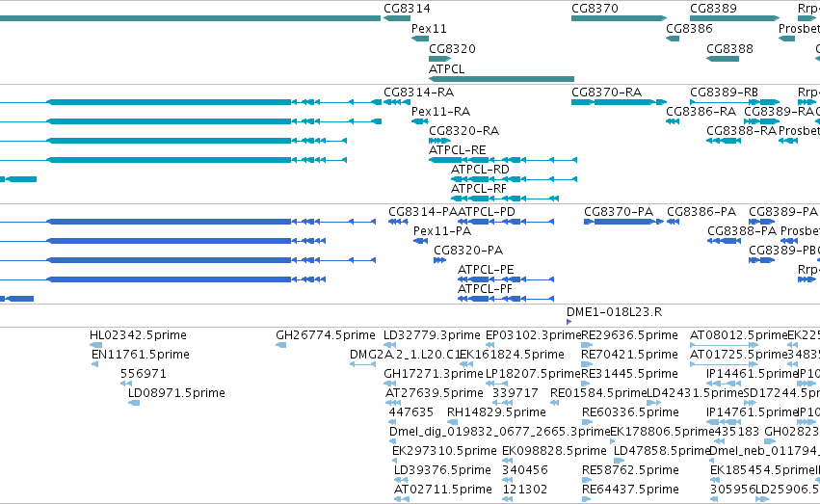Viewport: 820px width, 504px height.
Task: Select the RE60336.5prime EST label
Action: pyautogui.click(x=631, y=413)
